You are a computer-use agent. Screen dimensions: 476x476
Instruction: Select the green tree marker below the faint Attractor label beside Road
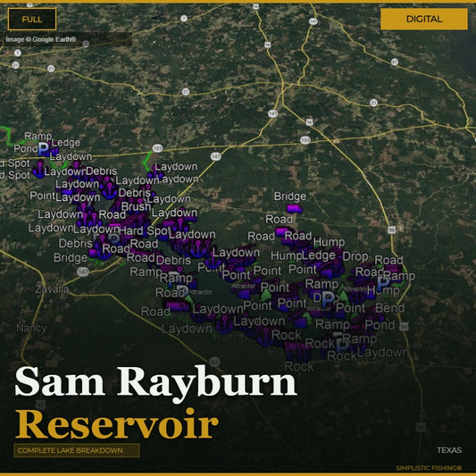[188, 300]
